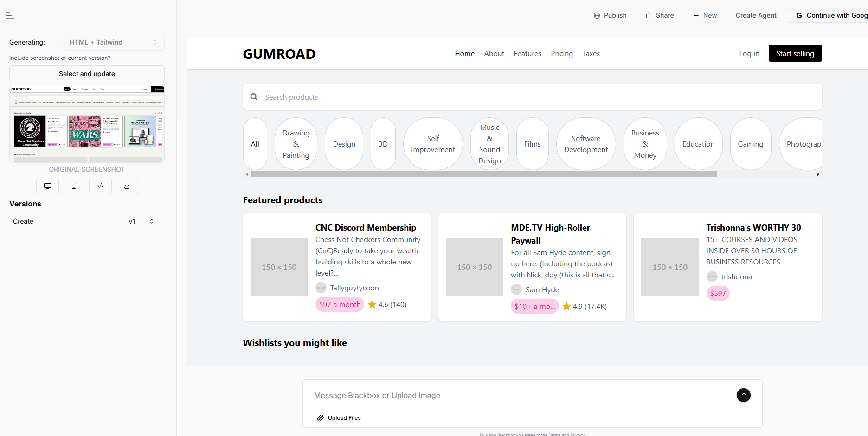Image resolution: width=868 pixels, height=436 pixels.
Task: Open the HTML + Tailwind dropdown
Action: (114, 42)
